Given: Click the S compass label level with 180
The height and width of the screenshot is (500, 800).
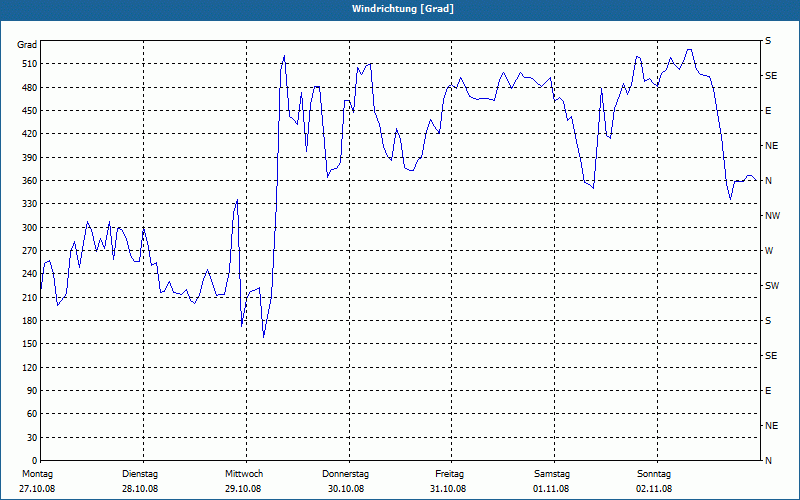Looking at the screenshot, I should coord(768,321).
